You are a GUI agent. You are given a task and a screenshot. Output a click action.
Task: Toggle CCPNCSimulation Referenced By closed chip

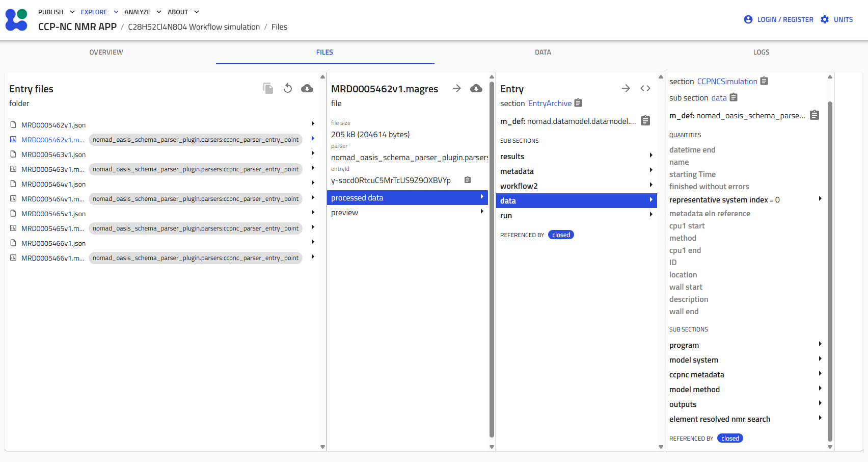[x=730, y=439]
